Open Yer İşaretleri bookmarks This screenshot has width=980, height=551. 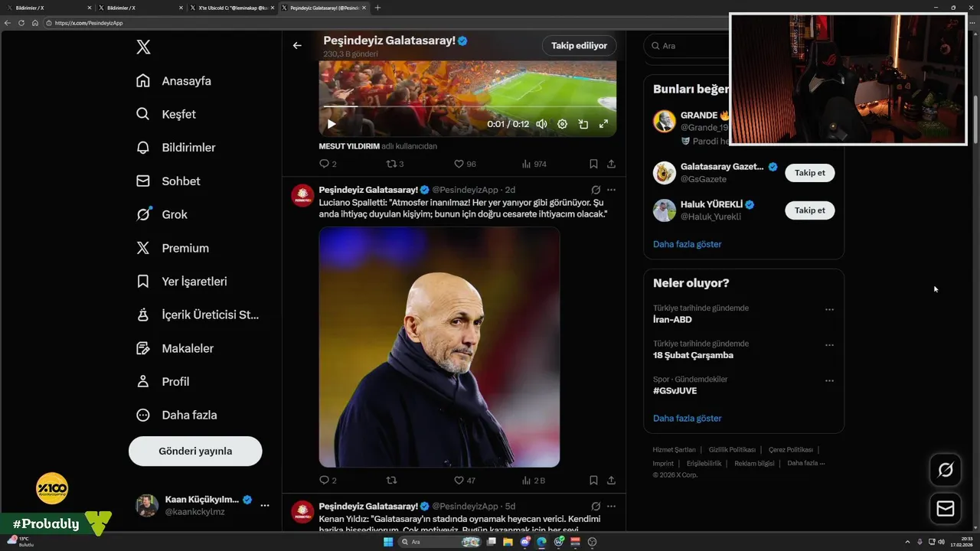[182, 282]
